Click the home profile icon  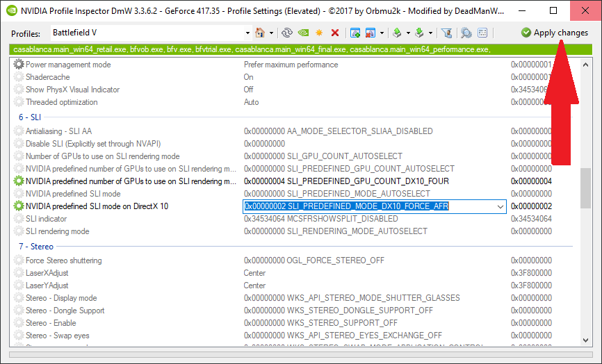pos(260,33)
